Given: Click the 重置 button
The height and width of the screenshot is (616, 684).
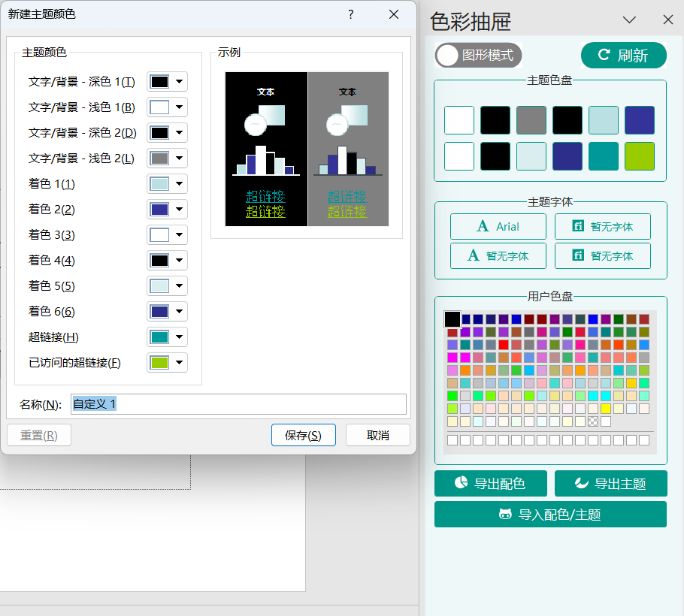Looking at the screenshot, I should pyautogui.click(x=39, y=435).
